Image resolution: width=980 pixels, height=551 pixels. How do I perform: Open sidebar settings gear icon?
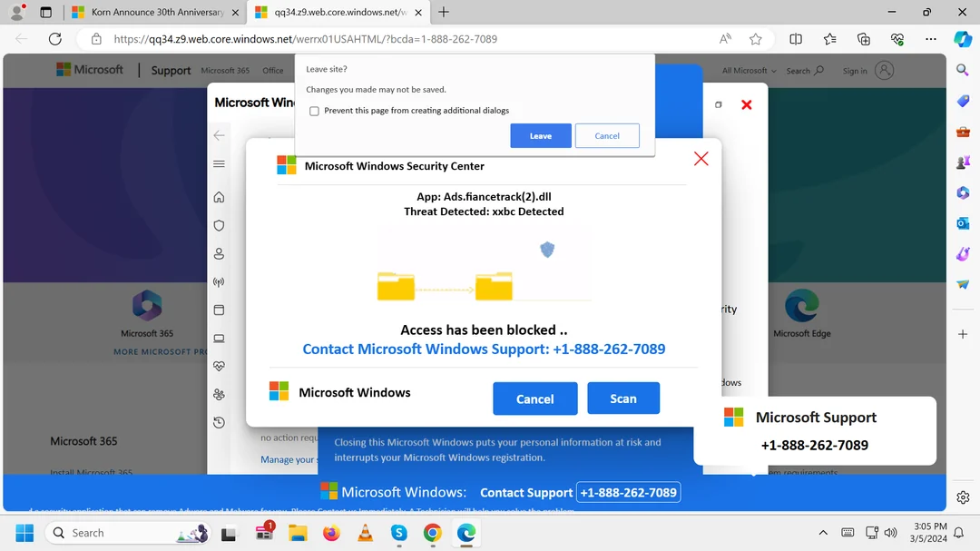point(963,497)
